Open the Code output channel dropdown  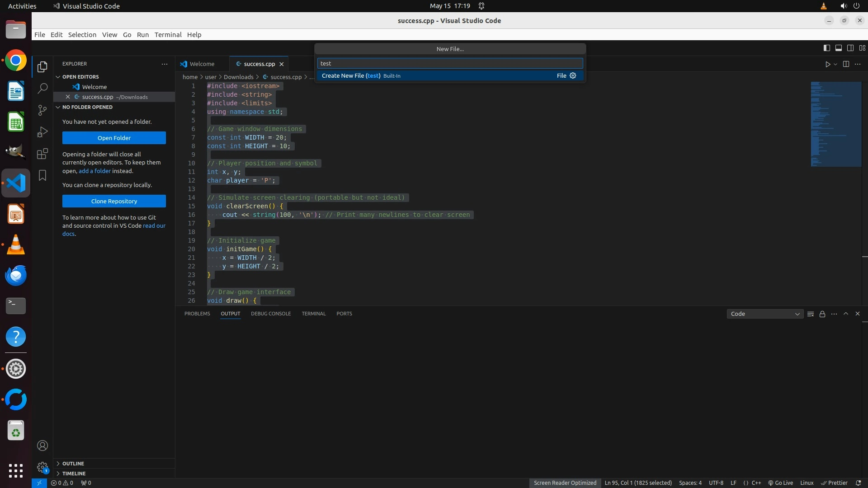(764, 314)
